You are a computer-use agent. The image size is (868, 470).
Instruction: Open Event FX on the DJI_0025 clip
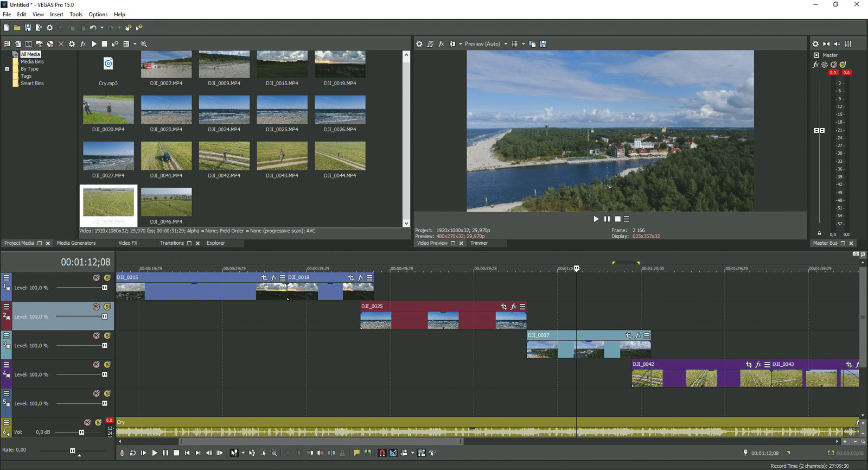[513, 307]
